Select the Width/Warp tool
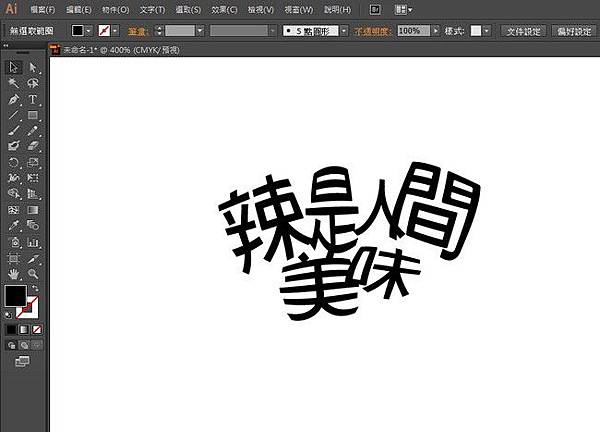Image resolution: width=600 pixels, height=432 pixels. tap(13, 178)
